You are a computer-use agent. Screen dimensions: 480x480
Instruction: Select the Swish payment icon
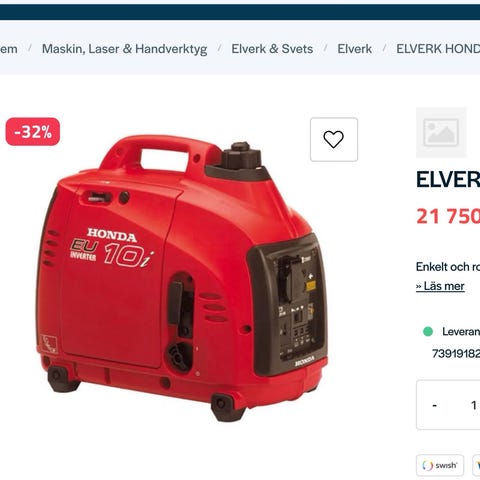pos(440,465)
